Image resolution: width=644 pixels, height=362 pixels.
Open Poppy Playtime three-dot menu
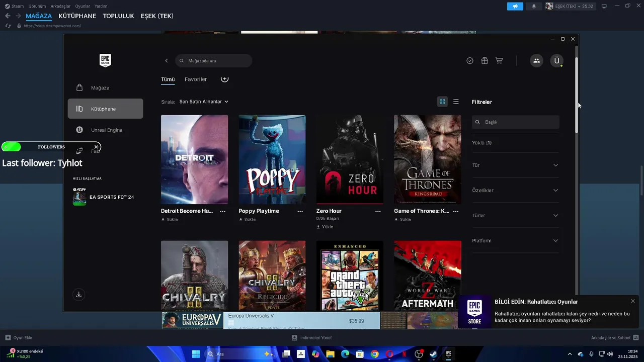pos(300,212)
